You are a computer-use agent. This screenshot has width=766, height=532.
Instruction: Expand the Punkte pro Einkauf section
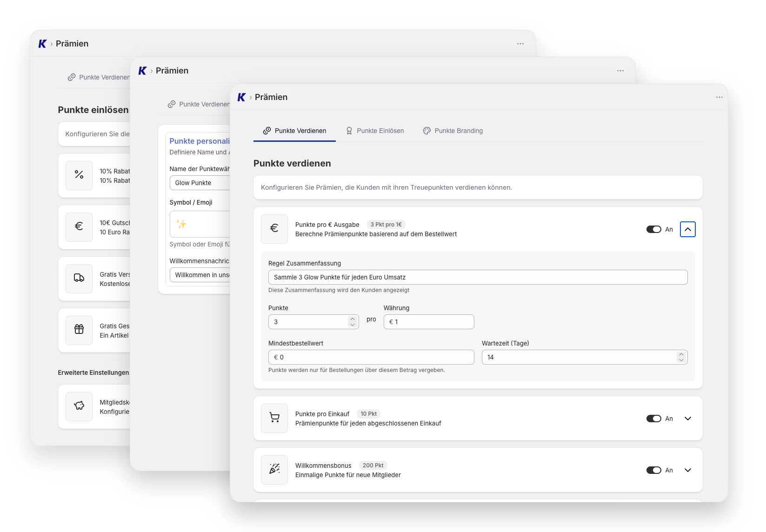688,419
